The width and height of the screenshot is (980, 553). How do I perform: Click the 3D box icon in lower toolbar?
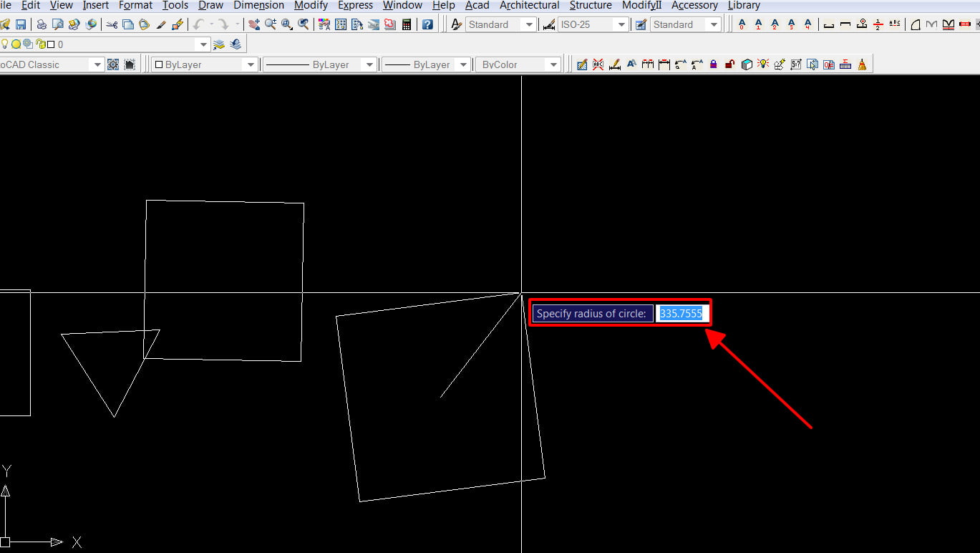747,64
